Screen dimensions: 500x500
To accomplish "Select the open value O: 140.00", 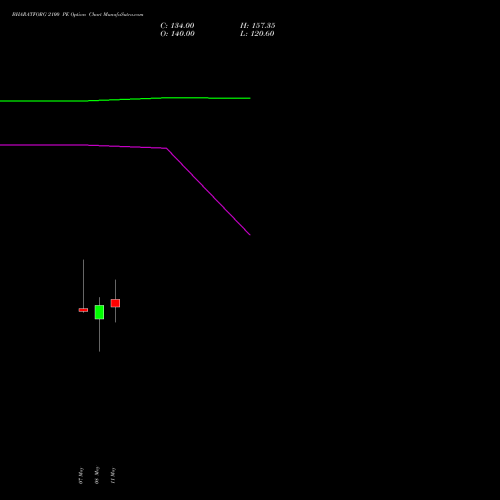I will 177,34.
